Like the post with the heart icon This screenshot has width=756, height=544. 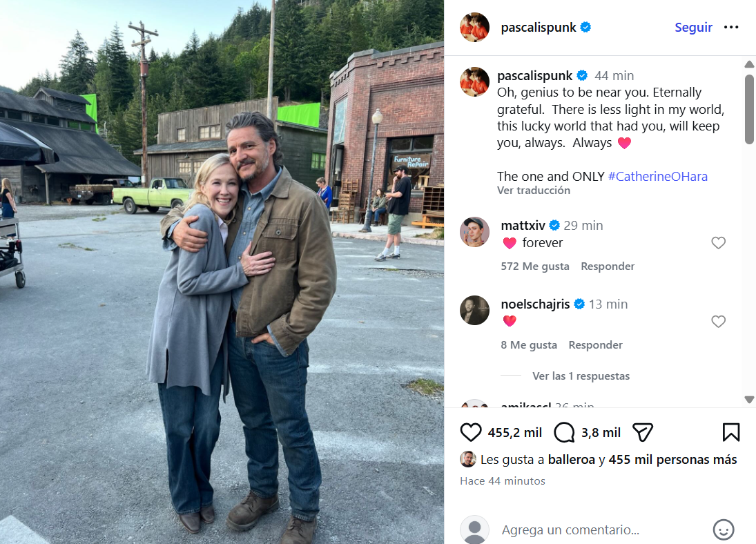point(471,432)
